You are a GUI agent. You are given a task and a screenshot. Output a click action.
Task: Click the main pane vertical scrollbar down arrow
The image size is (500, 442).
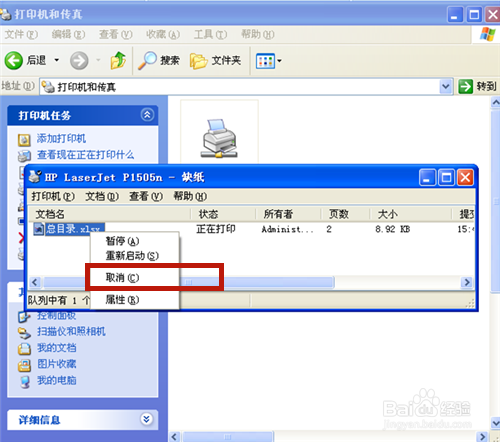[x=496, y=423]
